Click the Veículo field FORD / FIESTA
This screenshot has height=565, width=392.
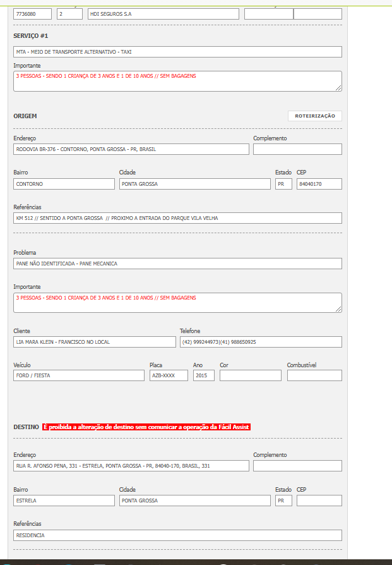click(x=79, y=375)
